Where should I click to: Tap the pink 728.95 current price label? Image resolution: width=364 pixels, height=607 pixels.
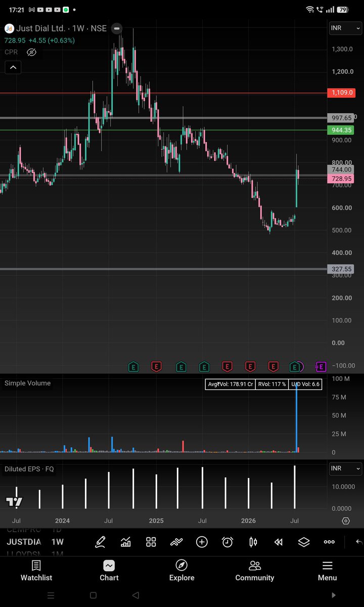[x=341, y=179]
